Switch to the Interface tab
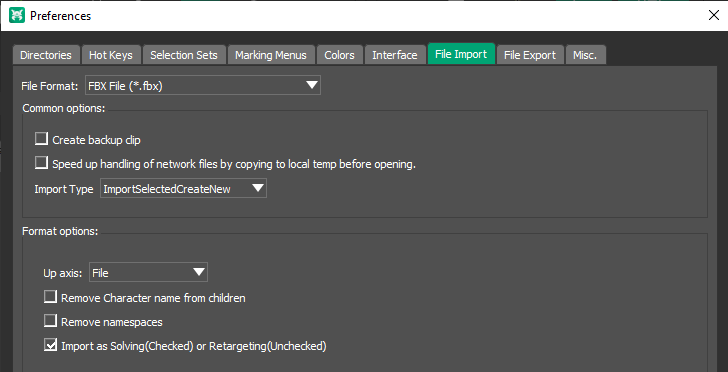The width and height of the screenshot is (728, 372). tap(395, 55)
